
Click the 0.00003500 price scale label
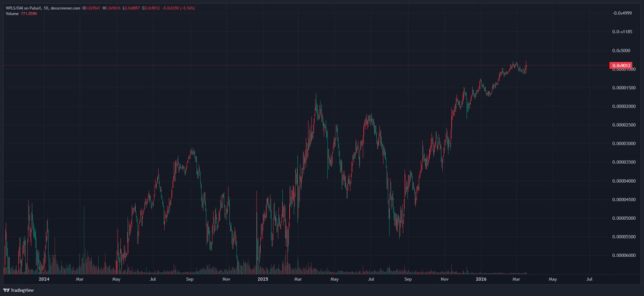pyautogui.click(x=625, y=162)
